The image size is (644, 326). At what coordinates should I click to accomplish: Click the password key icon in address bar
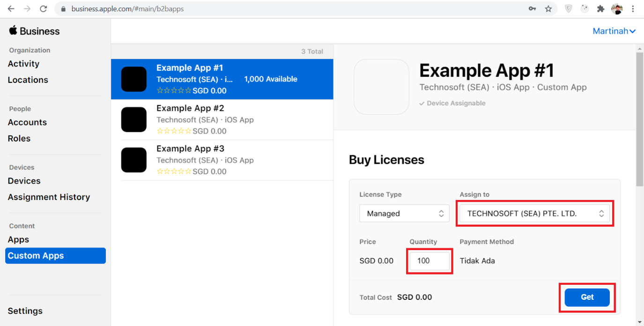point(532,8)
